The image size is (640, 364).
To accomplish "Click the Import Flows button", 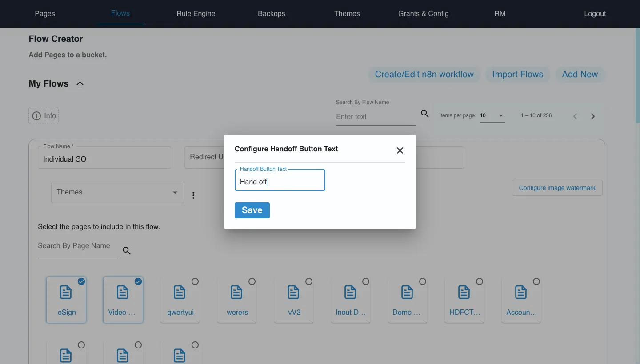I will pos(518,75).
